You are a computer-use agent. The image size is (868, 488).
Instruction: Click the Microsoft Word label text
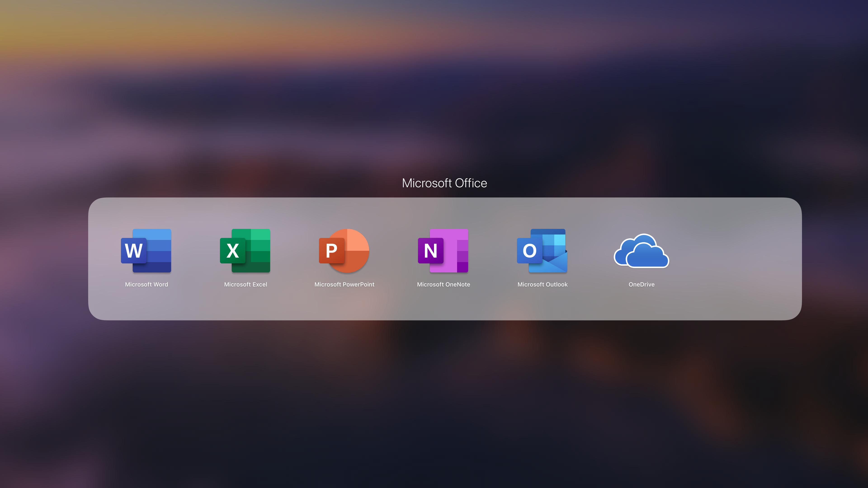146,284
